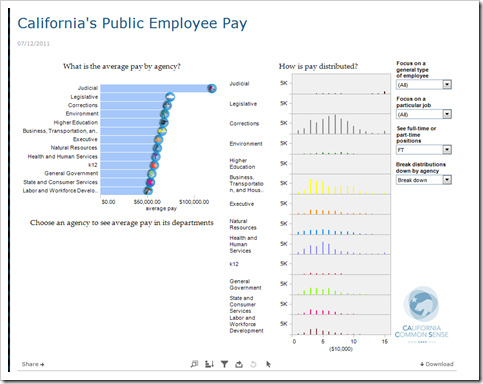The width and height of the screenshot is (483, 384).
Task: Click the sort descending toolbar icon
Action: 209,364
